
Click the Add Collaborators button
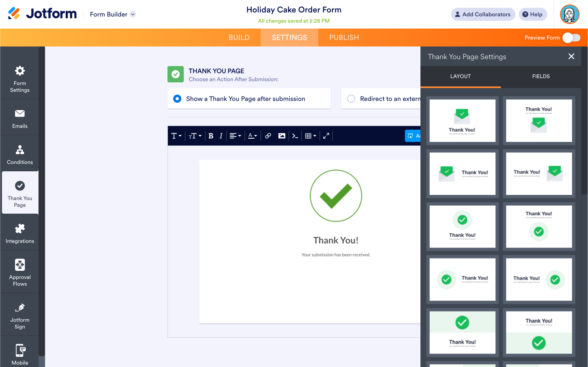pyautogui.click(x=483, y=14)
